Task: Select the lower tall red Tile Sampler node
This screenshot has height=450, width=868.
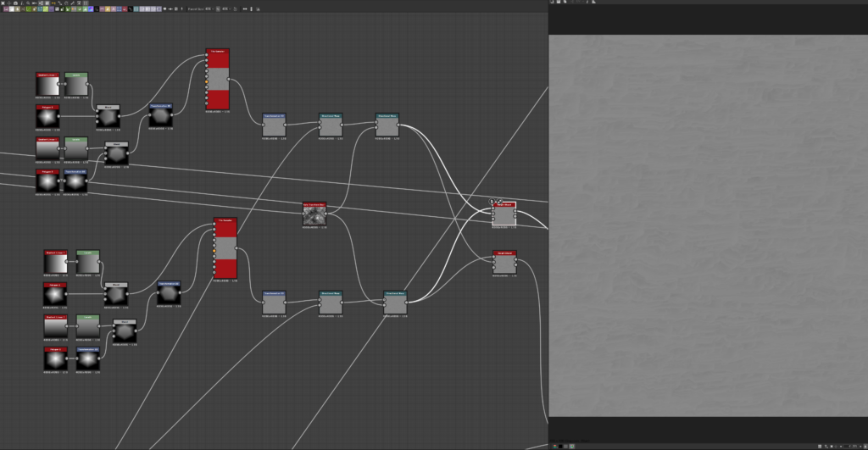Action: [x=225, y=248]
